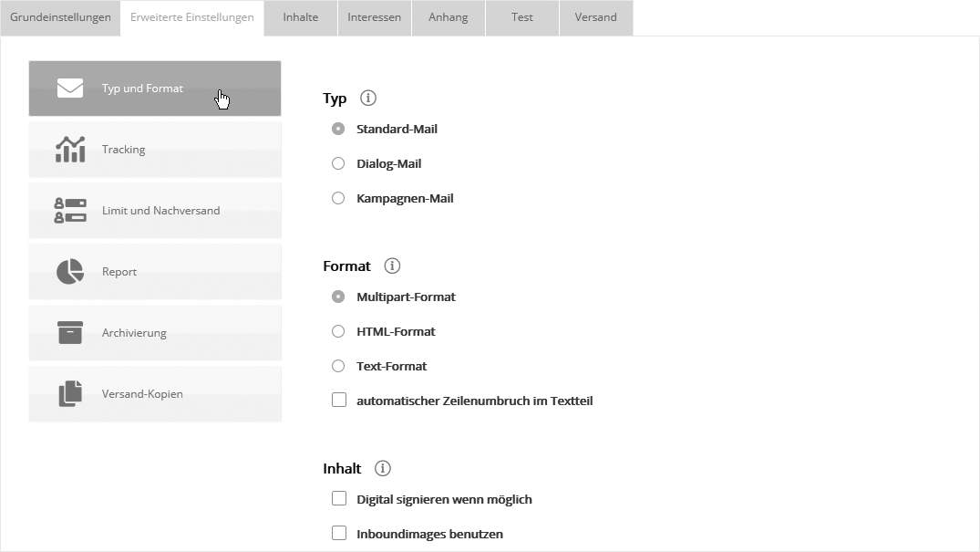Screen dimensions: 980x552
Task: Select the Limit und Nachversand icon
Action: click(x=70, y=211)
